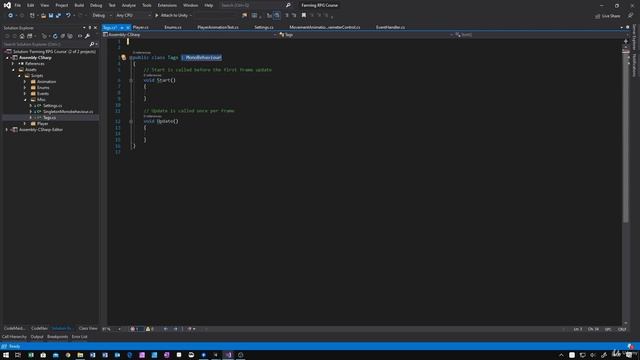Switch to the EventHandler.cs tab
The width and height of the screenshot is (640, 360).
tap(390, 27)
